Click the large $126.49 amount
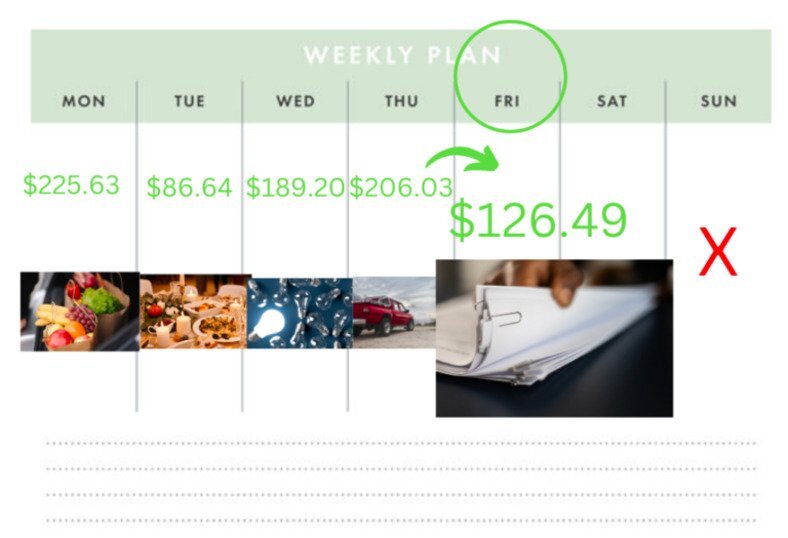Screen dimensions: 788x538 [538, 220]
